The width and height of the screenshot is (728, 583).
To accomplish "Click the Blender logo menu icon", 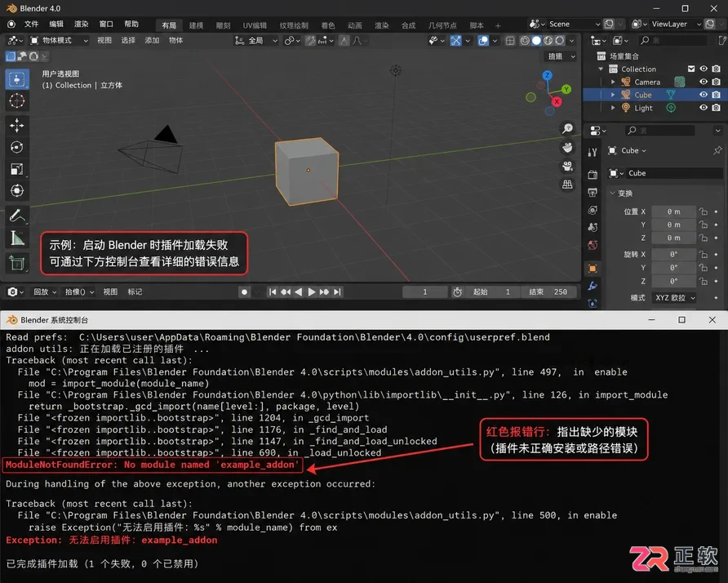I will click(x=11, y=24).
